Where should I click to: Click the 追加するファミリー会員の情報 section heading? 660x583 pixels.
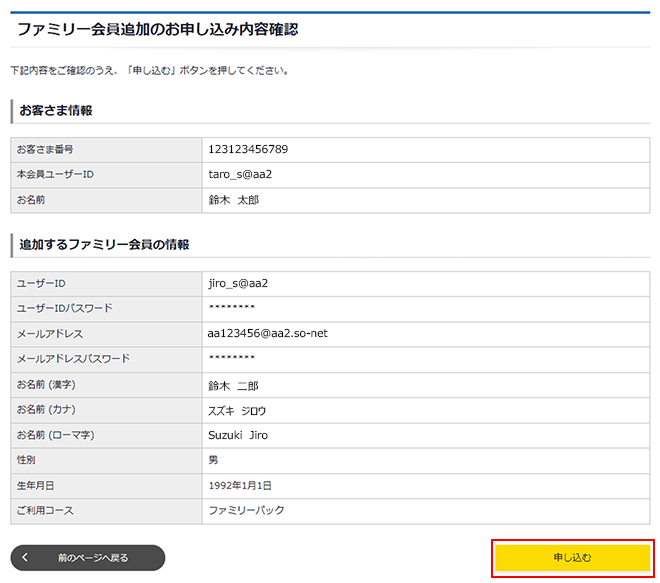(105, 244)
